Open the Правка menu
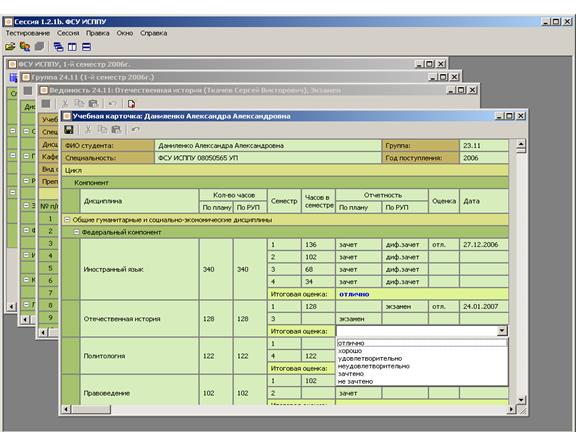The image size is (576, 432). (98, 33)
